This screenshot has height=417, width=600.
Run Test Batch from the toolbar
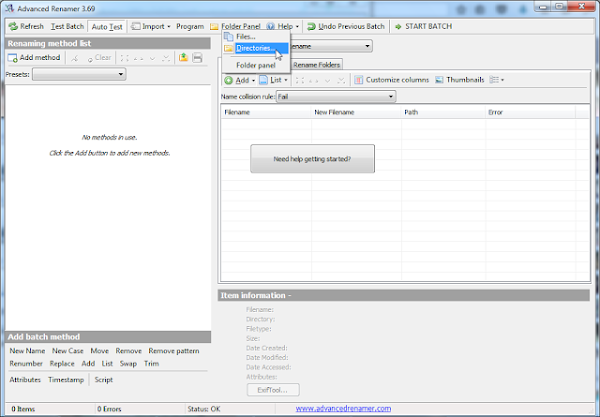(67, 26)
